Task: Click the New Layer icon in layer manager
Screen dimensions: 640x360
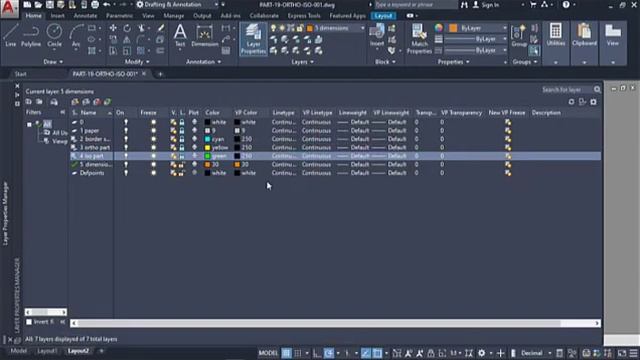Action: (x=75, y=102)
